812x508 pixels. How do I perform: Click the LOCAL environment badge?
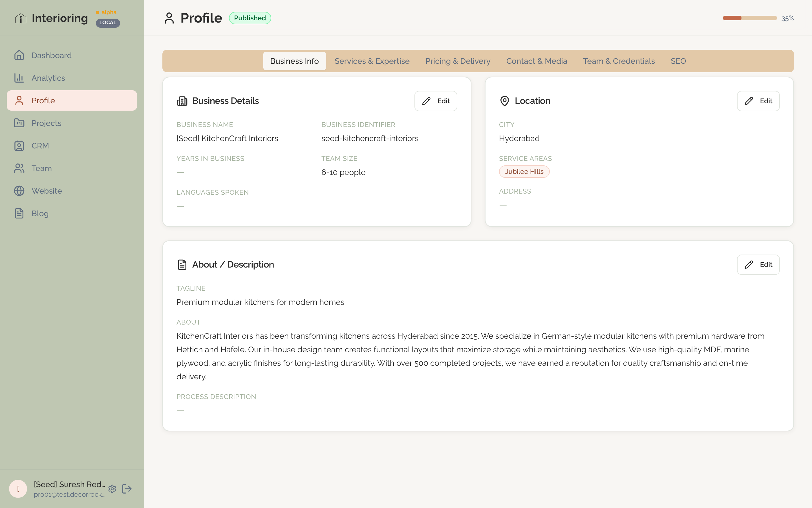pos(108,23)
